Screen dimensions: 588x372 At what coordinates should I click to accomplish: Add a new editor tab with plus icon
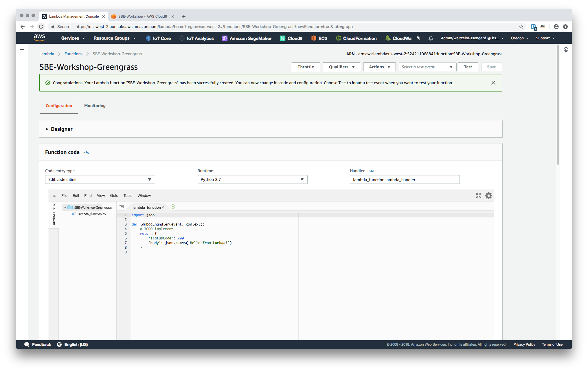(173, 207)
